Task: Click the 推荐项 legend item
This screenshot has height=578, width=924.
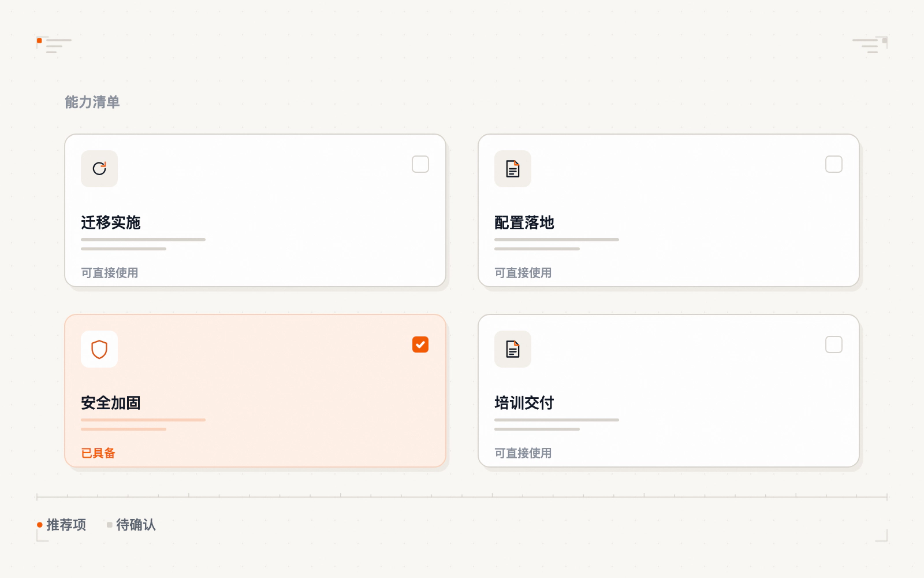Action: pyautogui.click(x=62, y=525)
